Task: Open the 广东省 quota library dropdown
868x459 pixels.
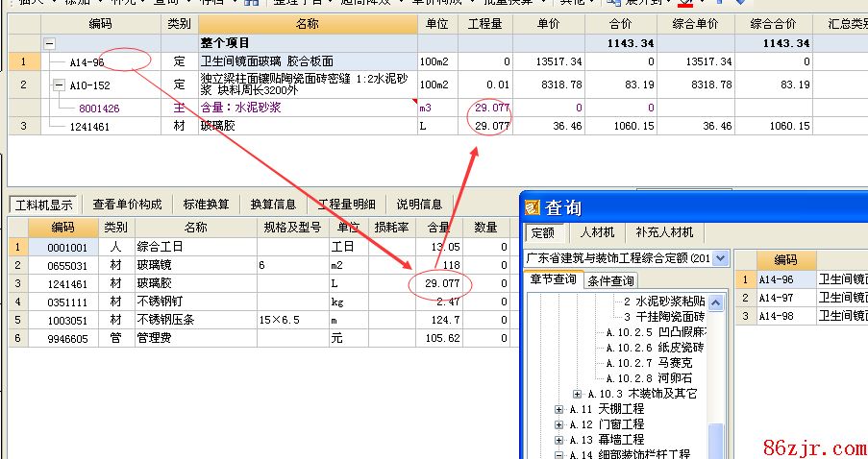Action: click(722, 258)
